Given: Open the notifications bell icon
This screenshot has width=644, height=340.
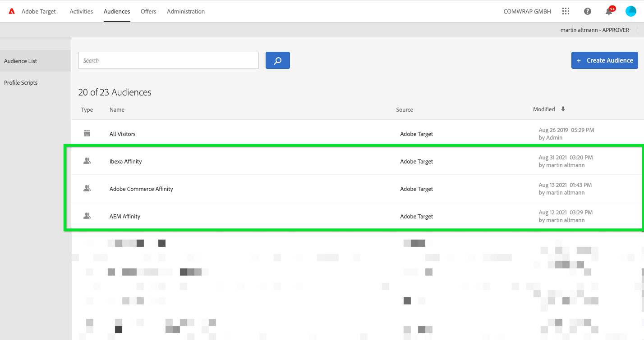Looking at the screenshot, I should click(609, 11).
